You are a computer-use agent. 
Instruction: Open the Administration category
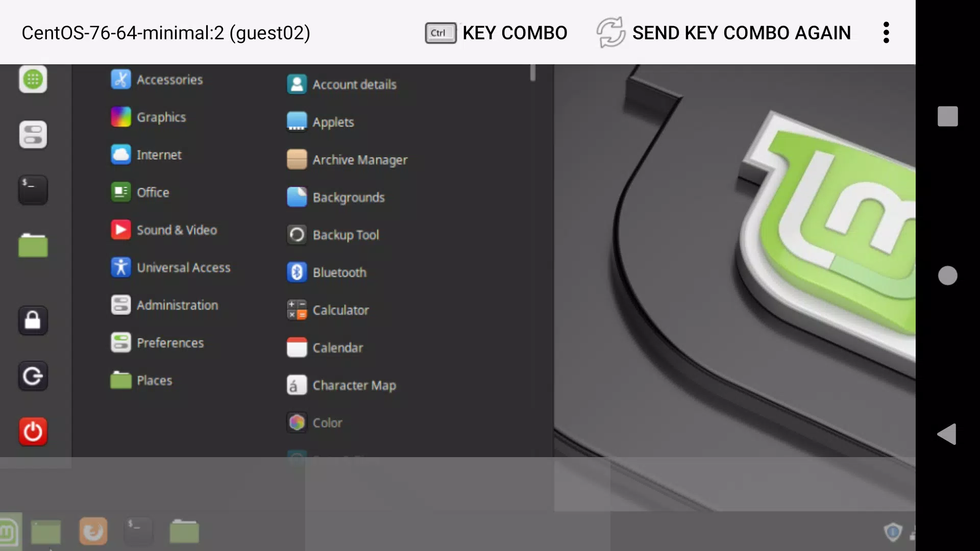(165, 305)
